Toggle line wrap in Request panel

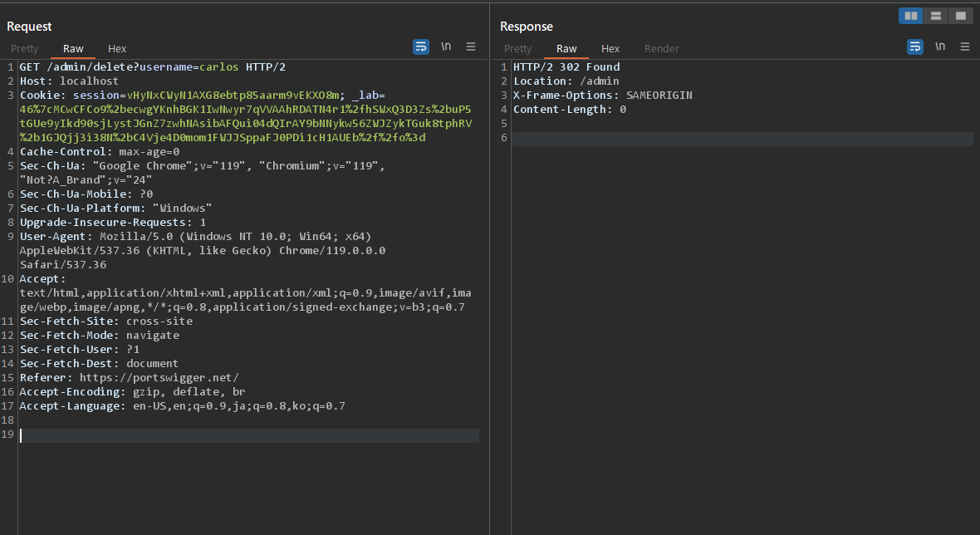click(420, 47)
